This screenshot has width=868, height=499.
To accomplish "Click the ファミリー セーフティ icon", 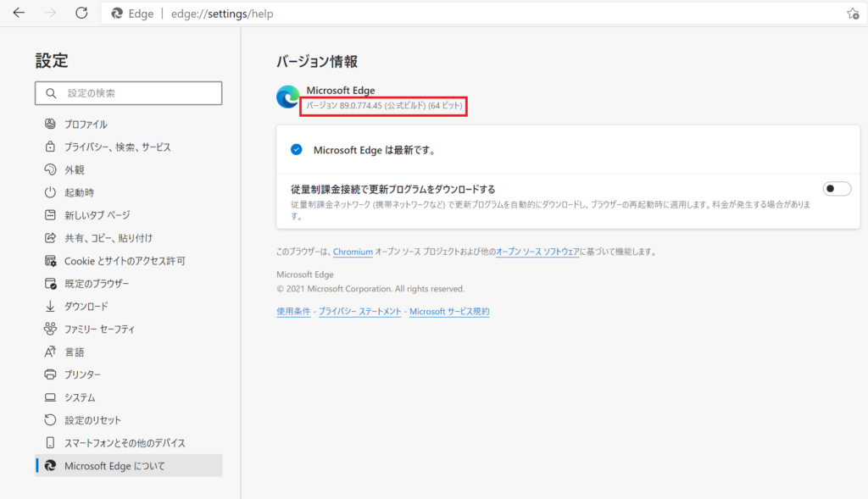I will (x=50, y=329).
